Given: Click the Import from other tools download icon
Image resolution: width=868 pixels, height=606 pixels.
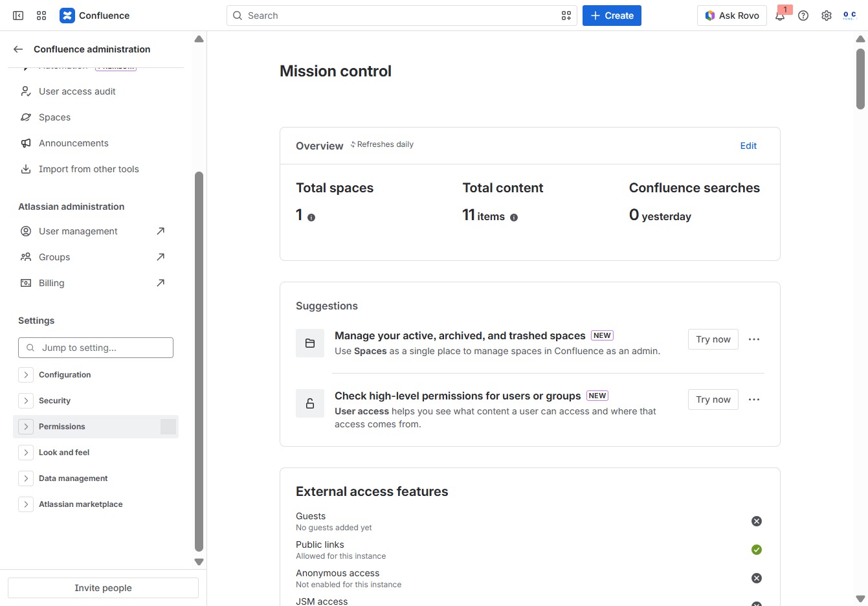Looking at the screenshot, I should coord(26,169).
